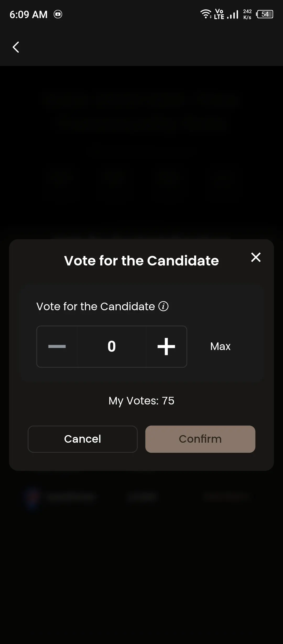The image size is (283, 644).
Task: Tap the Wi-Fi status icon
Action: pos(206,14)
